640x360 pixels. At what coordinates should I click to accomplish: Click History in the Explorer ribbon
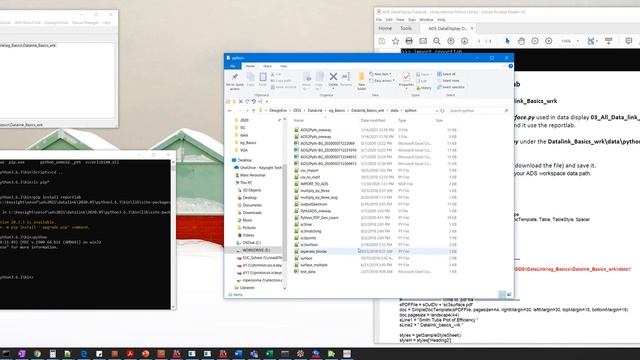(424, 88)
